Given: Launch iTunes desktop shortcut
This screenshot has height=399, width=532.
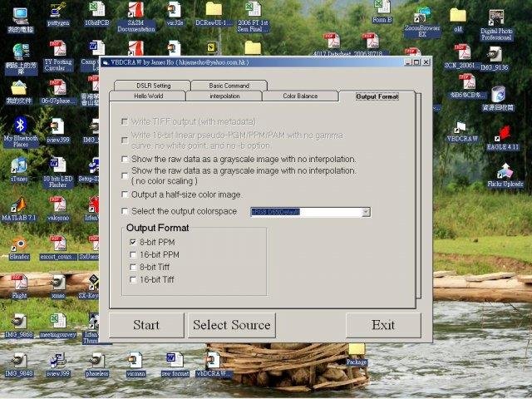Looking at the screenshot, I should [19, 170].
